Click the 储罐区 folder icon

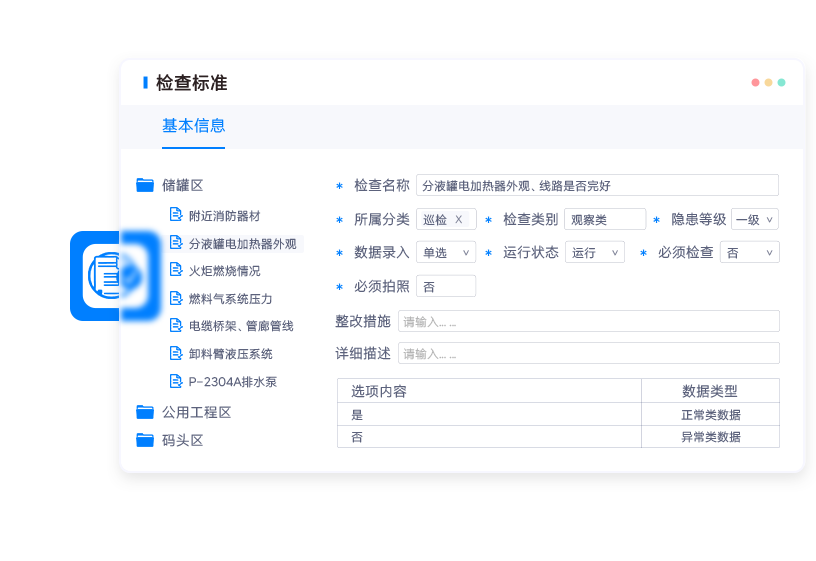point(145,185)
